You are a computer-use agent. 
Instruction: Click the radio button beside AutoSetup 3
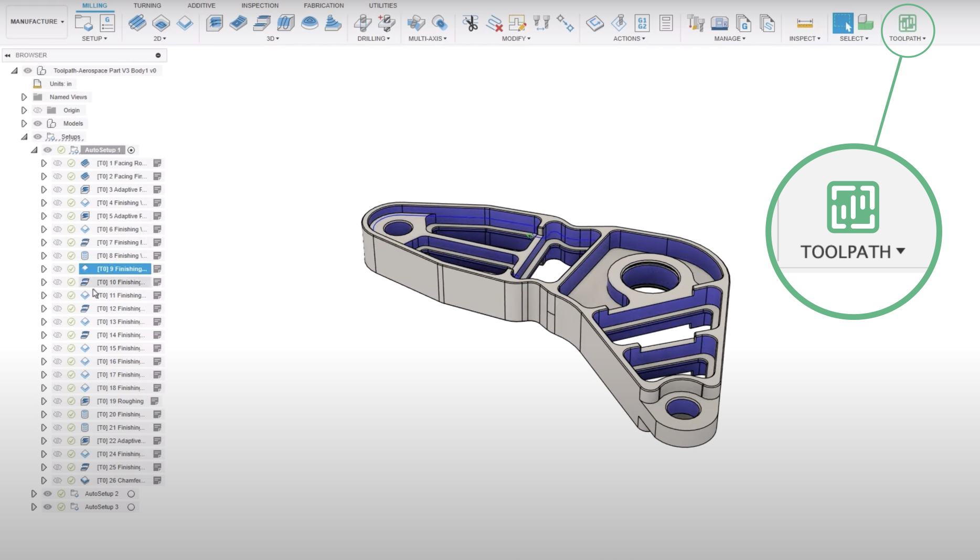tap(131, 507)
